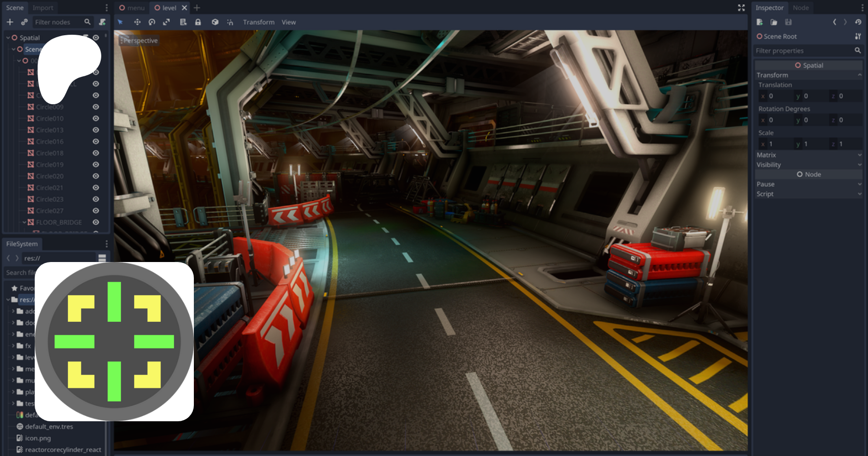
Task: Open the Node tab beside Inspector
Action: pyautogui.click(x=800, y=8)
